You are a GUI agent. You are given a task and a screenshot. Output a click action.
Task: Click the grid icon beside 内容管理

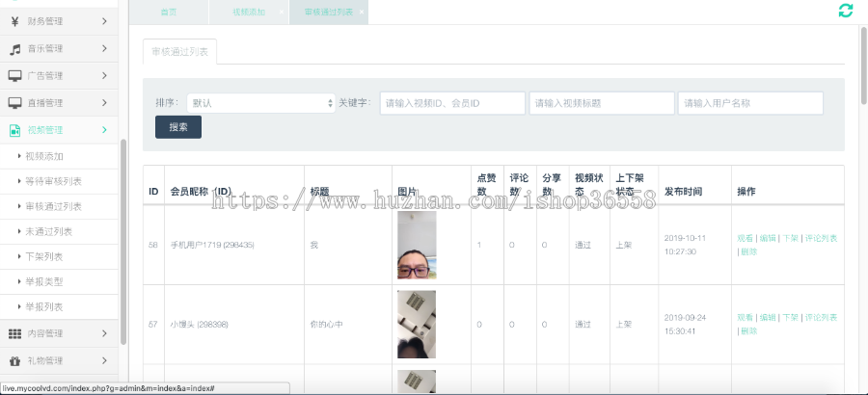pyautogui.click(x=14, y=333)
